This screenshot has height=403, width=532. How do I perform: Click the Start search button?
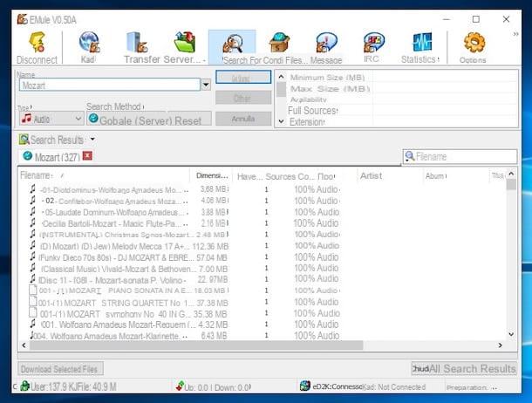243,78
